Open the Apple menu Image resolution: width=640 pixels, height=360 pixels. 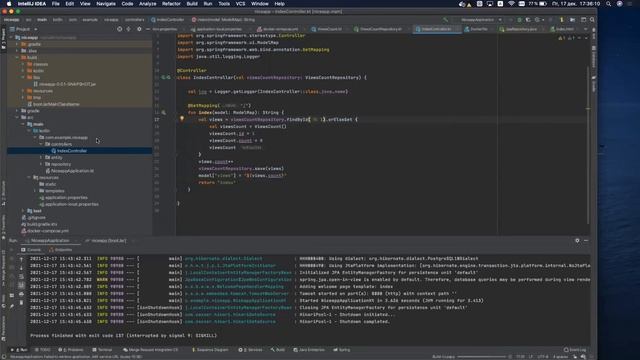pyautogui.click(x=9, y=4)
